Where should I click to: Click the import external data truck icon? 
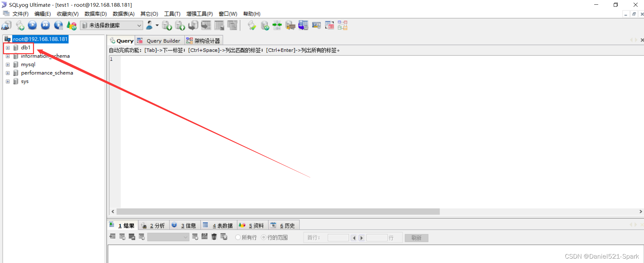290,25
